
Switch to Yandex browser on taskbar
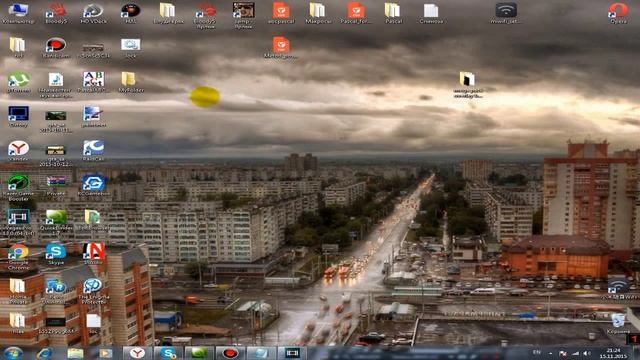137,353
